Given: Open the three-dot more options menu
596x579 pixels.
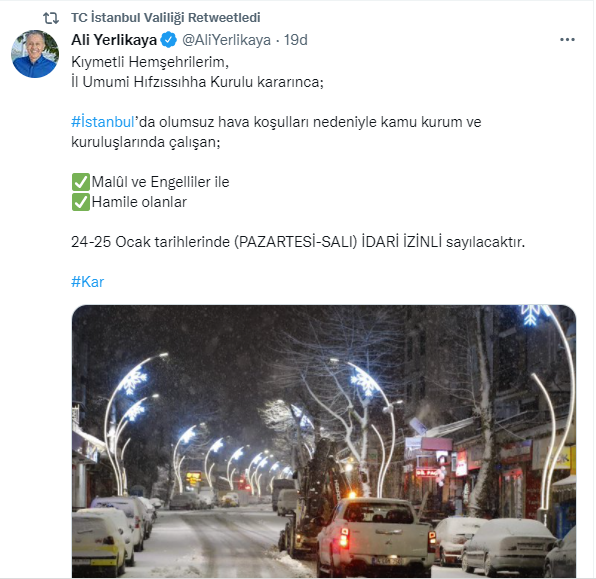Looking at the screenshot, I should (x=567, y=40).
